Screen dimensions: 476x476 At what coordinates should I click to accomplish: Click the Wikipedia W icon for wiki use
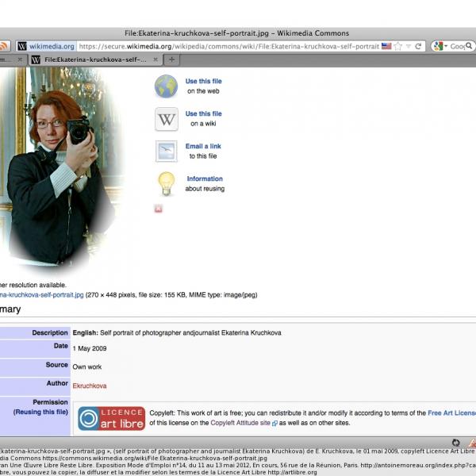pos(167,119)
